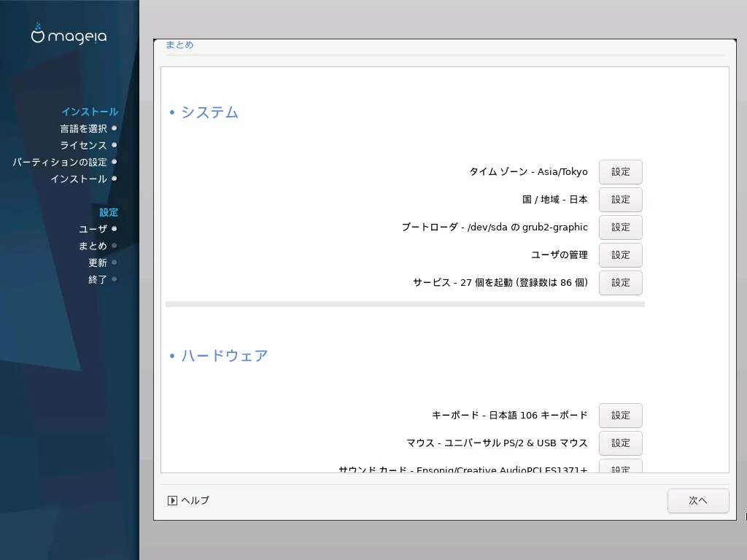Proceed with the 次へ button
This screenshot has width=747, height=560.
point(697,501)
